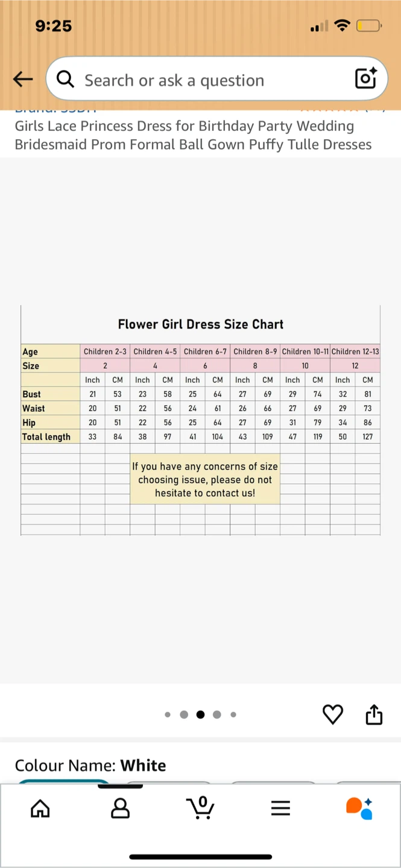Open hamburger menu icon

pos(280,808)
